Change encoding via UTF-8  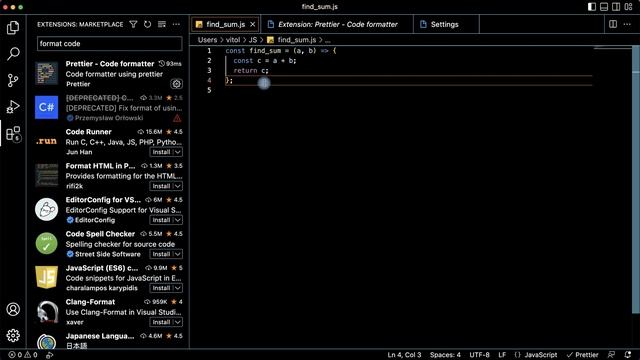coord(479,355)
